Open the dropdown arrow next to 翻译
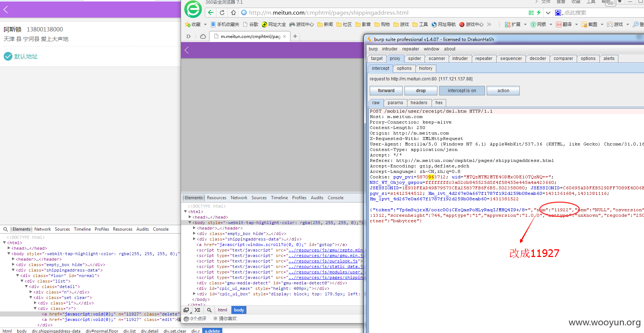This screenshot has width=644, height=333. (576, 24)
